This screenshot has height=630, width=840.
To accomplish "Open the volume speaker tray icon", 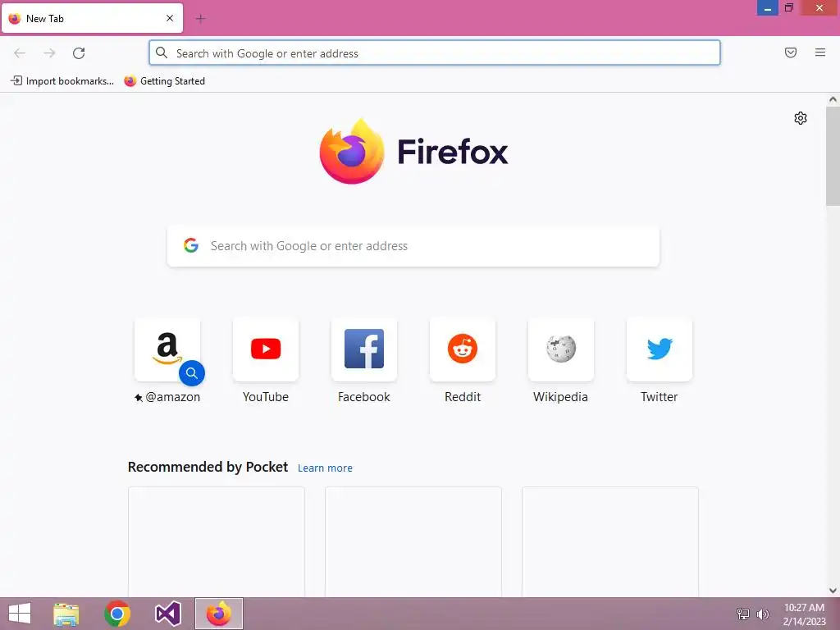I will (x=762, y=614).
